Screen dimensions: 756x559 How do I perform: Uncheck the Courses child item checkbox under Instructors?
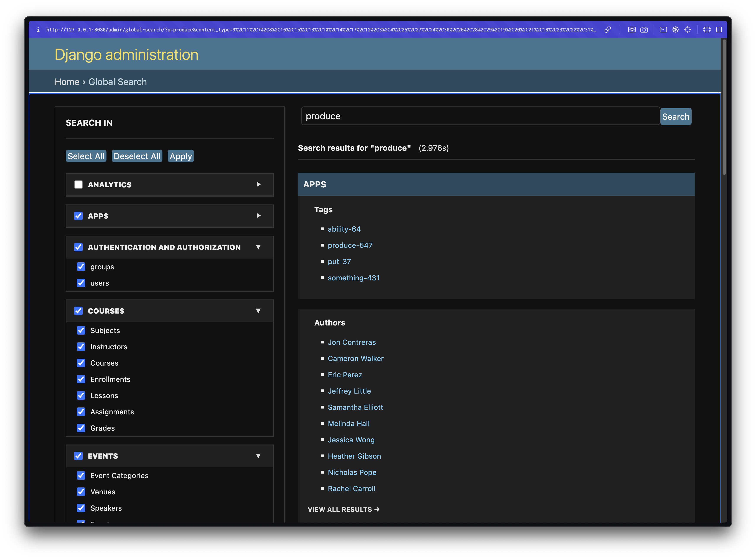point(81,363)
